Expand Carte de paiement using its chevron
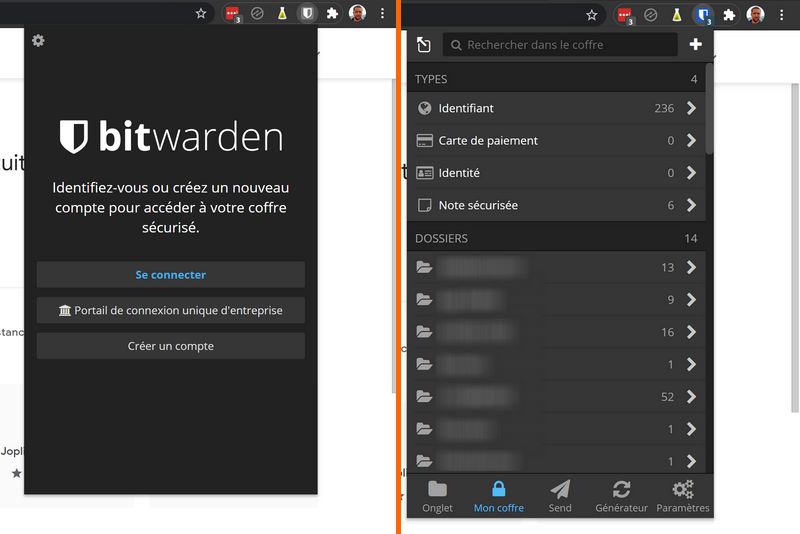This screenshot has width=800, height=534. click(691, 140)
